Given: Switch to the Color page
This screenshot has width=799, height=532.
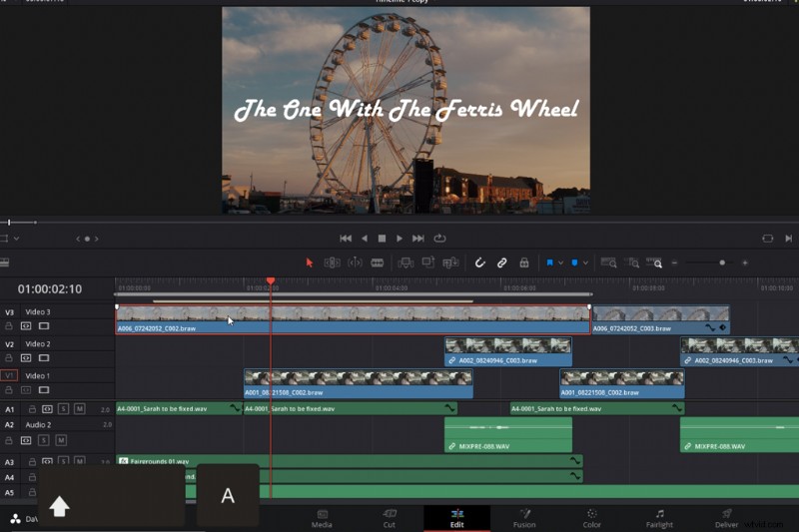Looking at the screenshot, I should [591, 518].
